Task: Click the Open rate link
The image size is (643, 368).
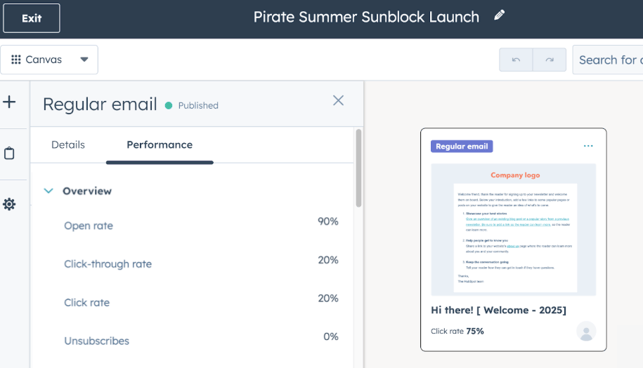Action: tap(89, 226)
